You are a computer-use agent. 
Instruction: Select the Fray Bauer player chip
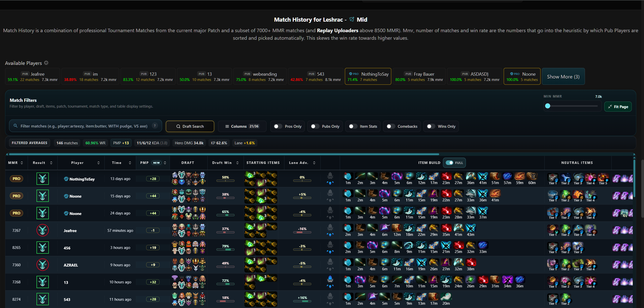419,76
